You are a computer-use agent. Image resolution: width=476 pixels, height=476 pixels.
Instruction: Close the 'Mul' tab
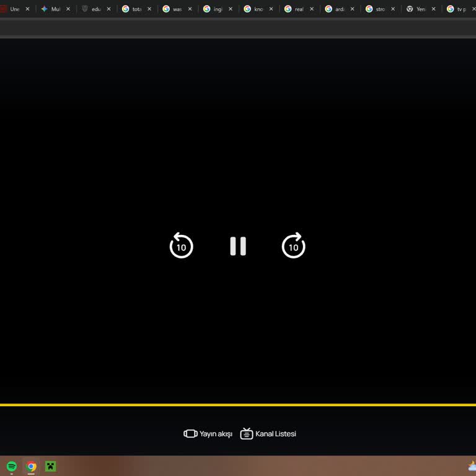(68, 9)
